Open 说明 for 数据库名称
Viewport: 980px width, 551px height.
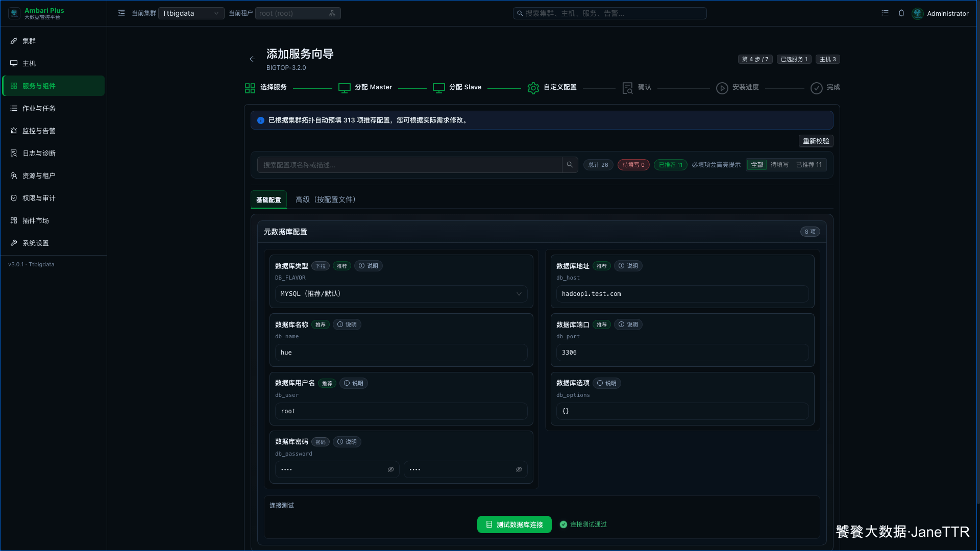[x=347, y=324]
